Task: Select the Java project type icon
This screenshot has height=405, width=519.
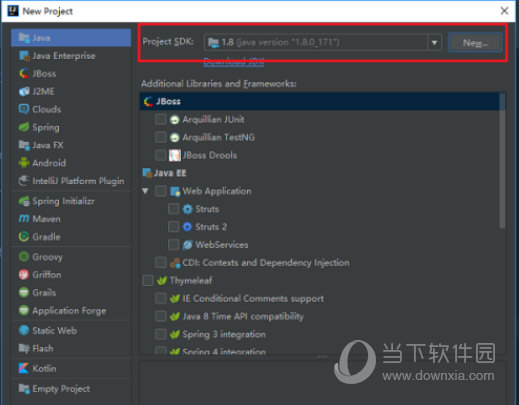Action: [24, 37]
